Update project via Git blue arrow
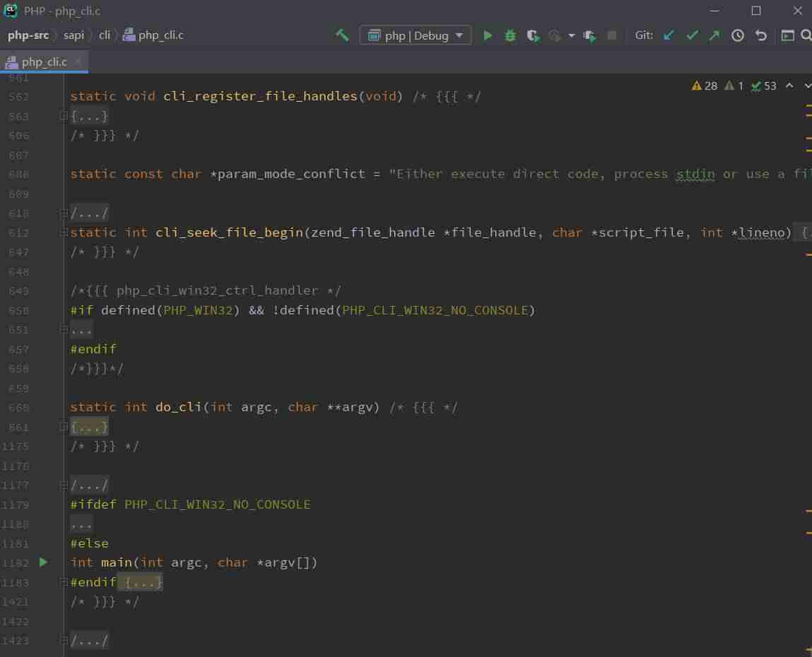Image resolution: width=812 pixels, height=657 pixels. click(669, 35)
